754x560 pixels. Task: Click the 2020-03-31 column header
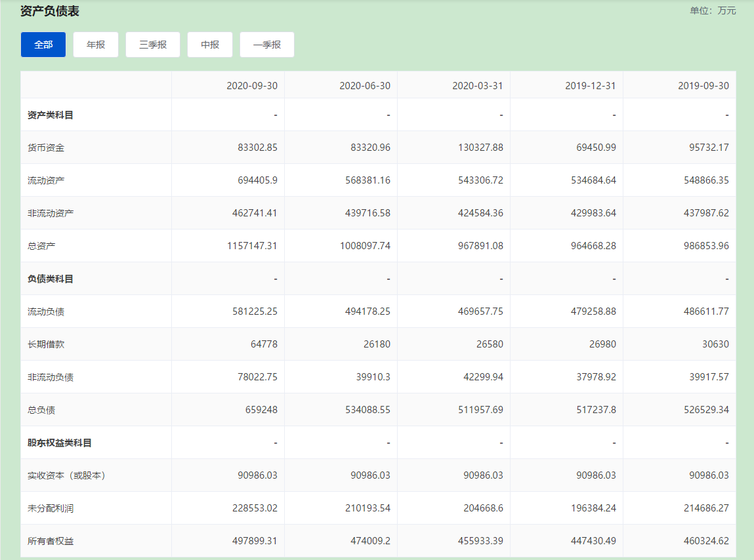click(x=478, y=86)
